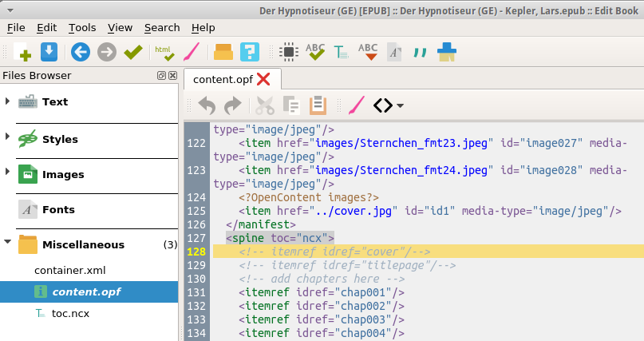The image size is (644, 341).
Task: Click the Import files into book icon
Action: (49, 53)
